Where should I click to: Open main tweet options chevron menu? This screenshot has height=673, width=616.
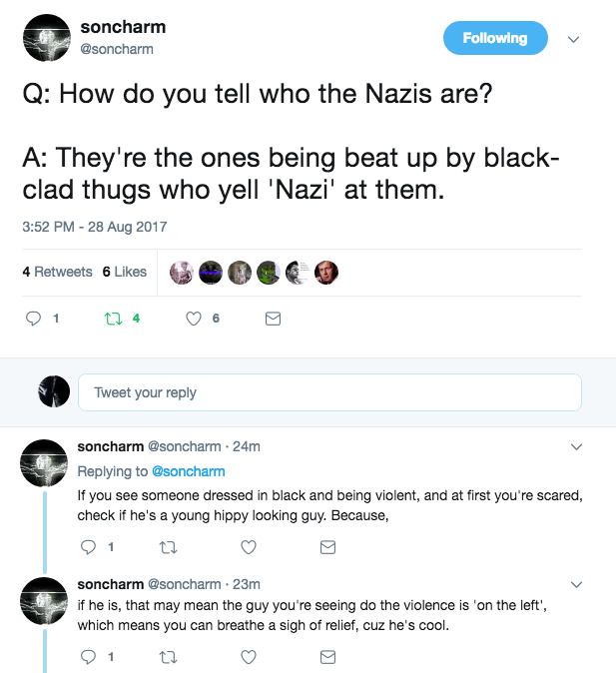pyautogui.click(x=573, y=40)
